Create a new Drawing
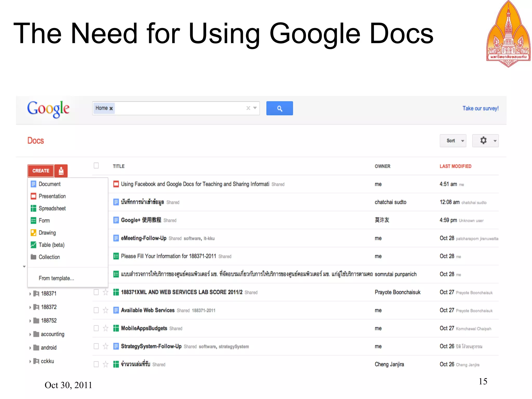Viewport: 532px width, 399px height. coord(68,233)
